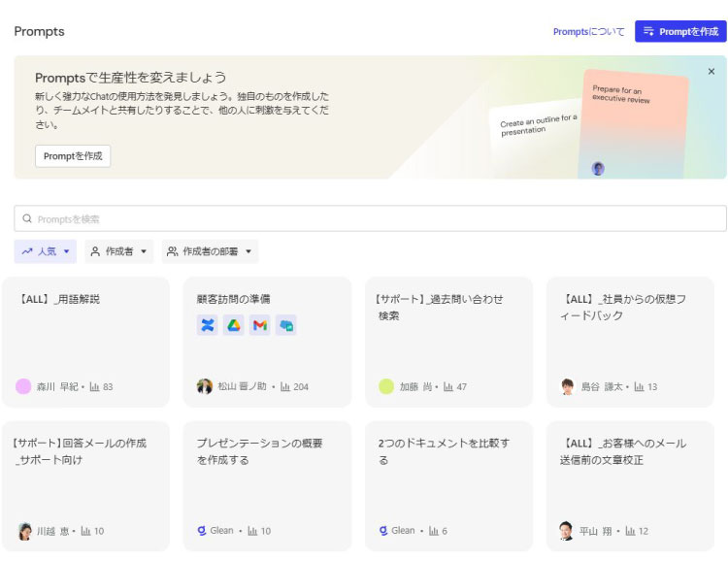Dismiss the banner with the X icon
Viewport: 728px width, 561px height.
[711, 72]
